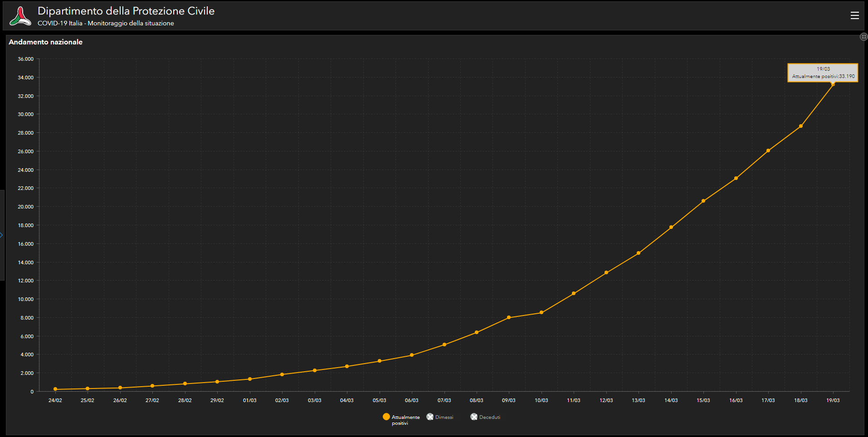Click the 26.000 y-axis label
Screen dimensions: 868x437
[x=25, y=151]
